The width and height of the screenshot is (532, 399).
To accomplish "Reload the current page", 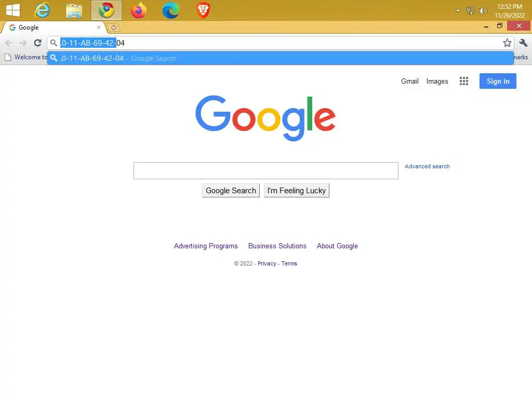I will [x=37, y=43].
